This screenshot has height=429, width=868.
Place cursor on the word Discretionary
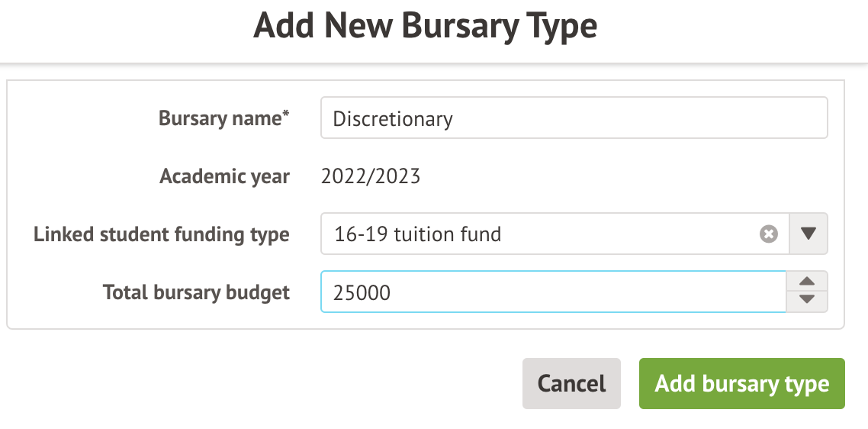pyautogui.click(x=393, y=119)
